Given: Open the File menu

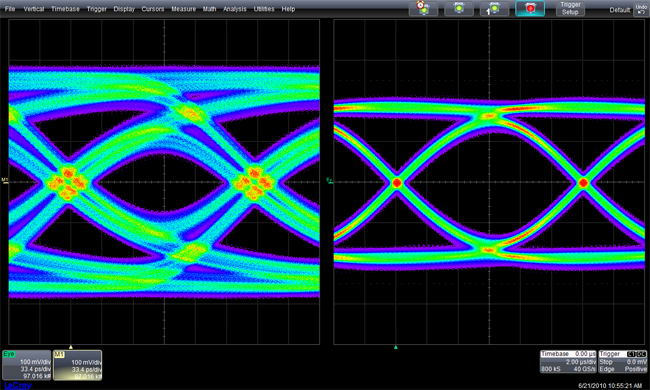Looking at the screenshot, I should point(10,9).
